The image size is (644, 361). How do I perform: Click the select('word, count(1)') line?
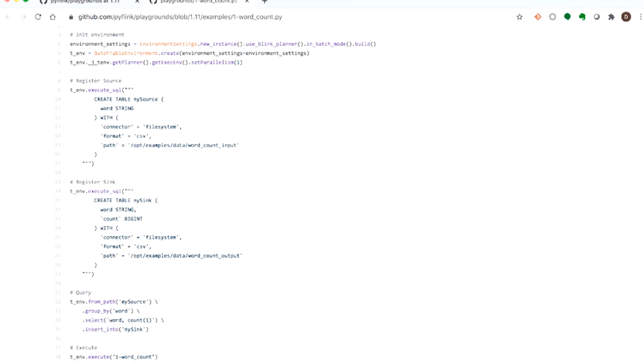coord(123,320)
